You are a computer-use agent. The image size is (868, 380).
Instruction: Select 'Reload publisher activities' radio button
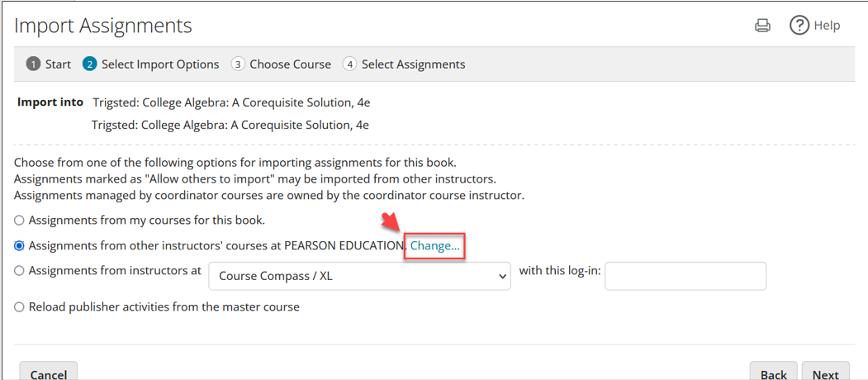coord(19,307)
